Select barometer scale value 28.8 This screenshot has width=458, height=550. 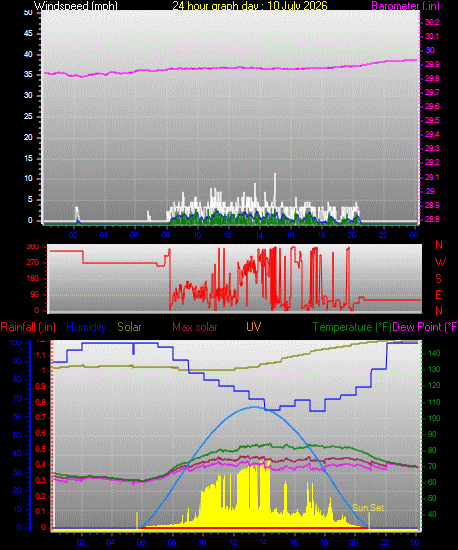(x=432, y=219)
